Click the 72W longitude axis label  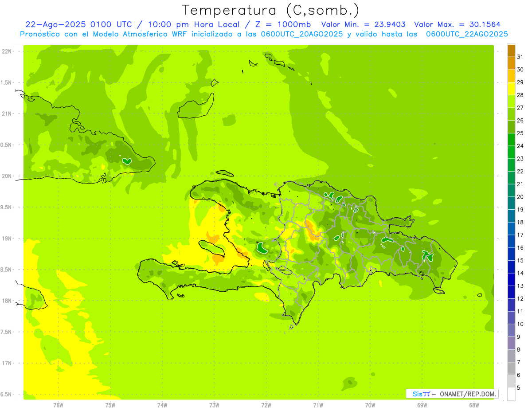point(266,405)
